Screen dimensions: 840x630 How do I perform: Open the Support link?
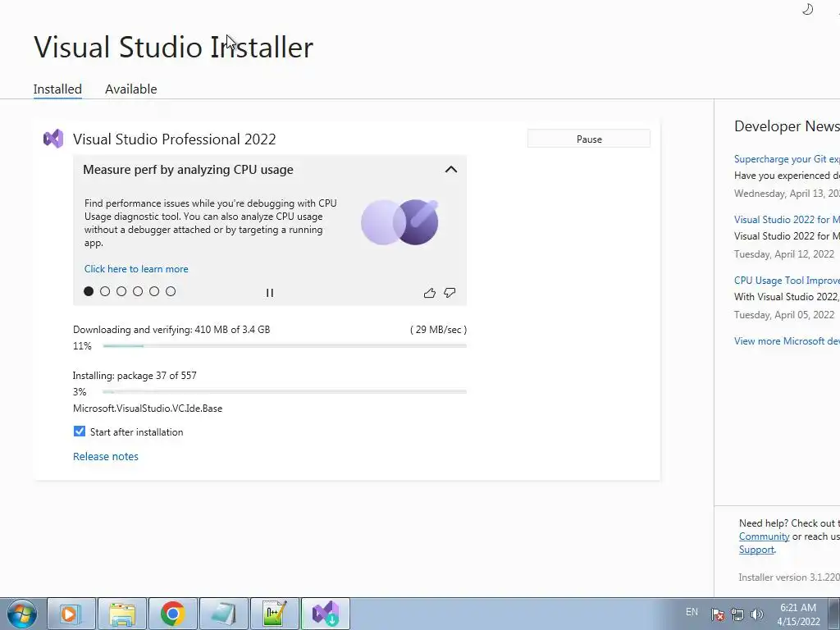(x=756, y=550)
